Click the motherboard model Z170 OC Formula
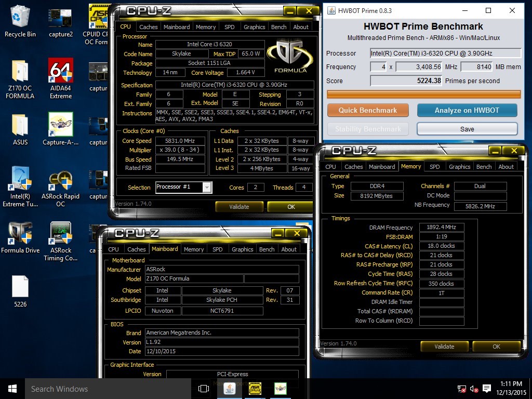This screenshot has height=399, width=532. click(194, 278)
